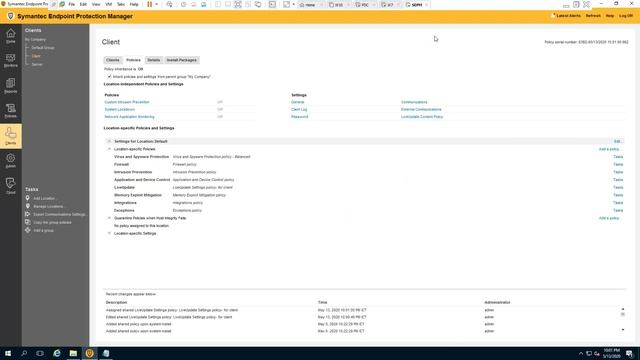
Task: Open the Policies page in sidebar
Action: tap(11, 111)
